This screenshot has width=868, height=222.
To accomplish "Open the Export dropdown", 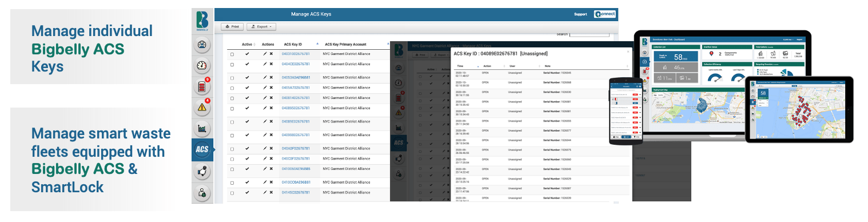I will pyautogui.click(x=261, y=26).
